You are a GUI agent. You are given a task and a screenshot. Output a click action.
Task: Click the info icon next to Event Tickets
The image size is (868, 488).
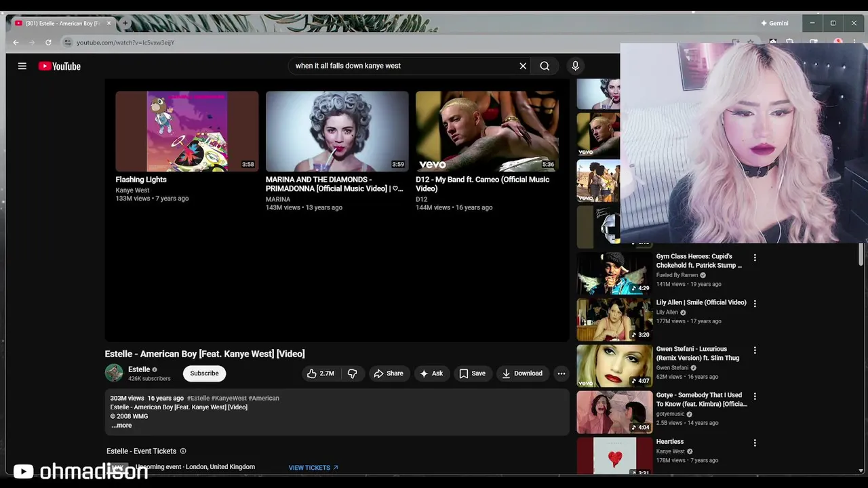(x=182, y=451)
